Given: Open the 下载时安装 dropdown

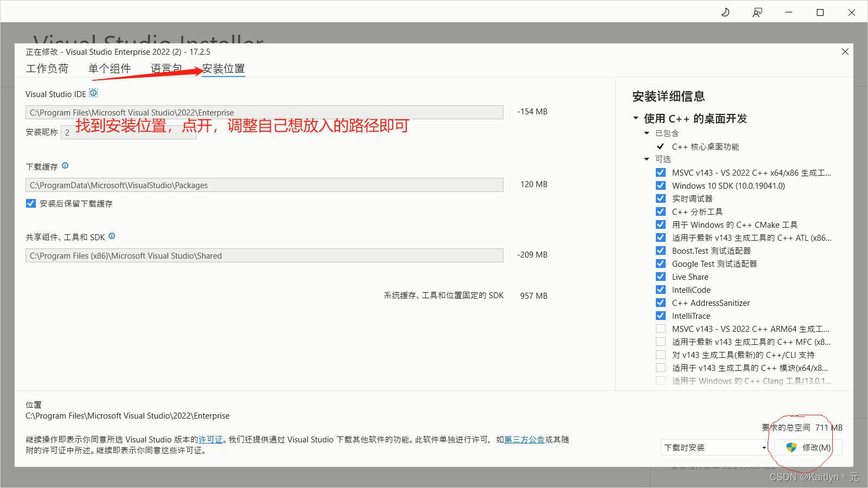Looking at the screenshot, I should [714, 447].
